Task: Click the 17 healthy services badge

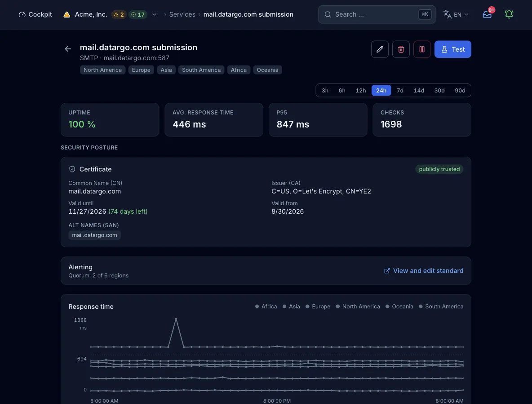Action: coord(138,14)
